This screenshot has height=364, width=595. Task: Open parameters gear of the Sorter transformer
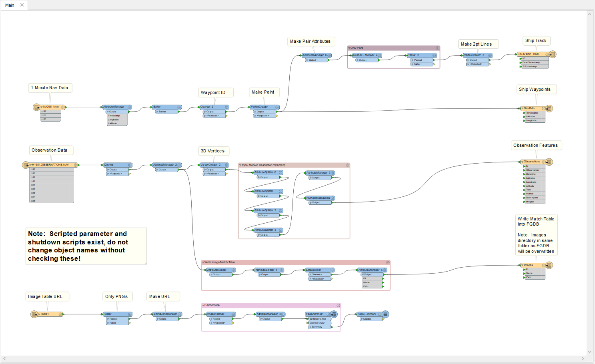(179, 107)
